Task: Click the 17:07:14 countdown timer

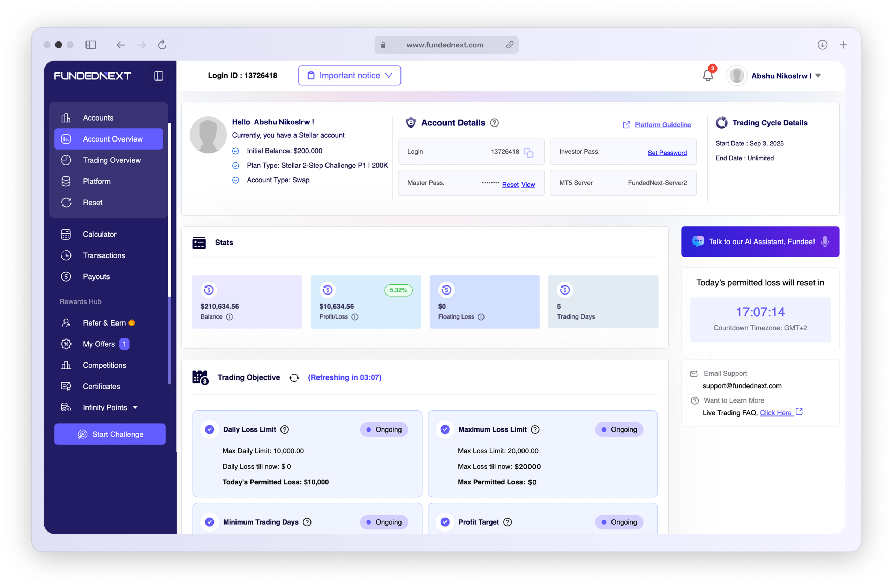Action: 760,312
